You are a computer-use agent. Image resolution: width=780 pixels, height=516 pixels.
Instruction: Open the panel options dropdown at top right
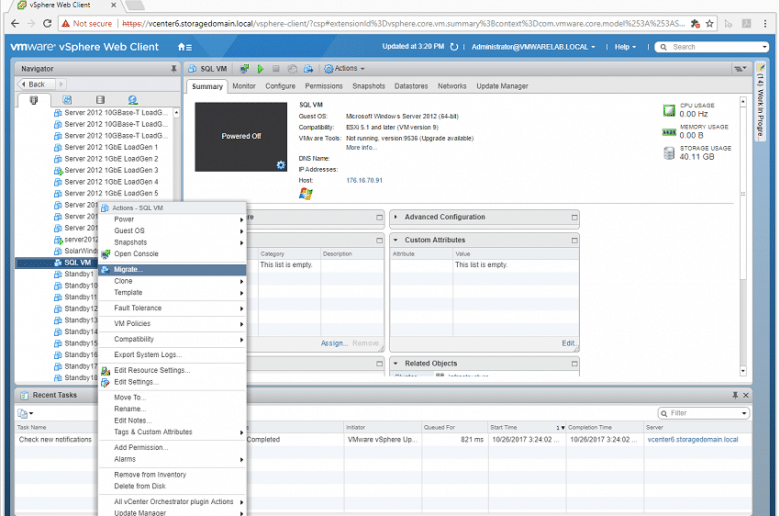click(740, 69)
